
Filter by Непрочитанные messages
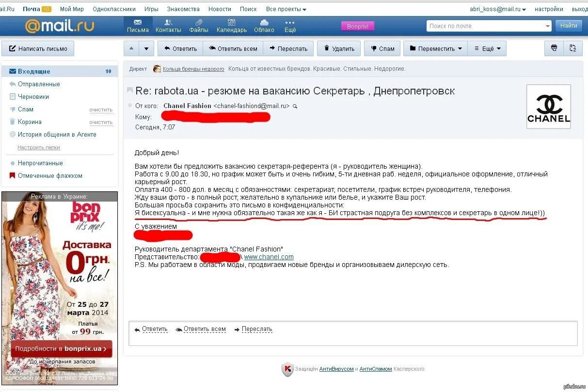[40, 163]
